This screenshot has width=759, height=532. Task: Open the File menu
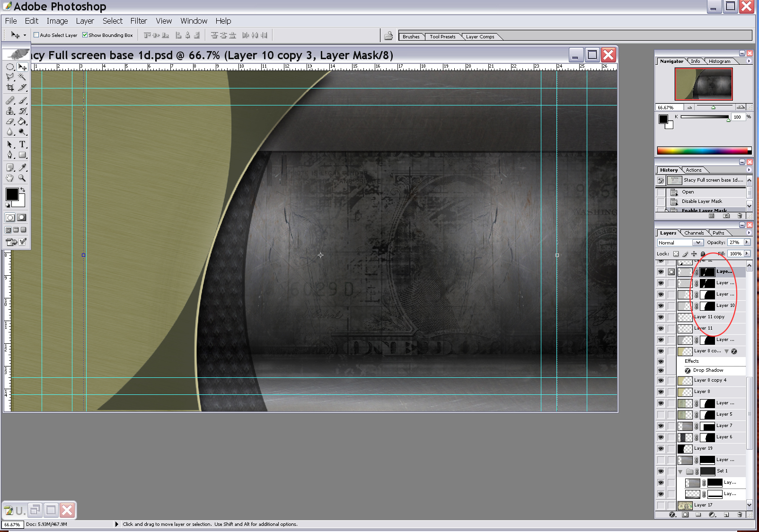(x=11, y=21)
